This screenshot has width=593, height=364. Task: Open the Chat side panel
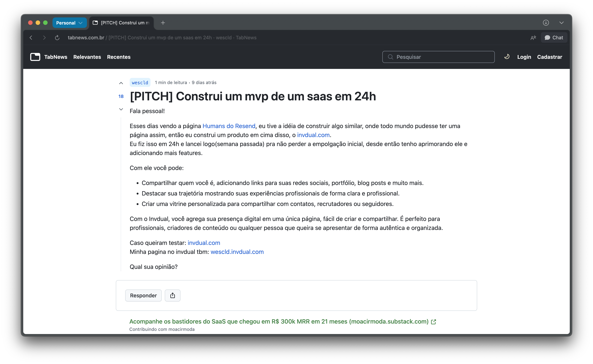coord(554,38)
